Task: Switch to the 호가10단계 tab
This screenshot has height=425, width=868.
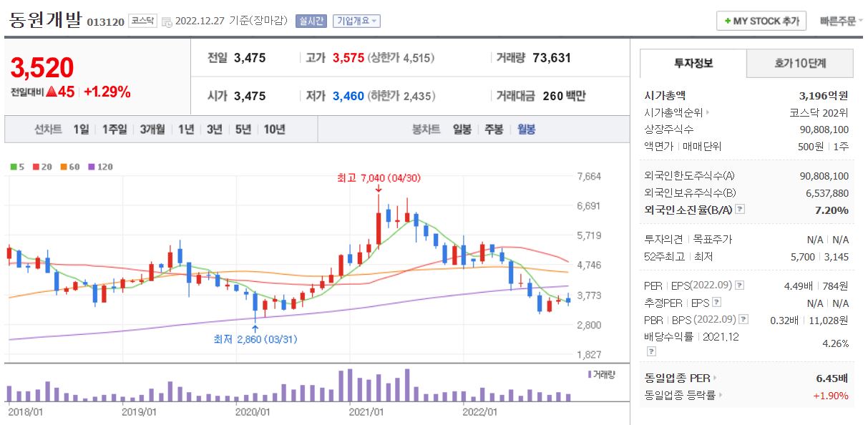Action: click(x=800, y=63)
